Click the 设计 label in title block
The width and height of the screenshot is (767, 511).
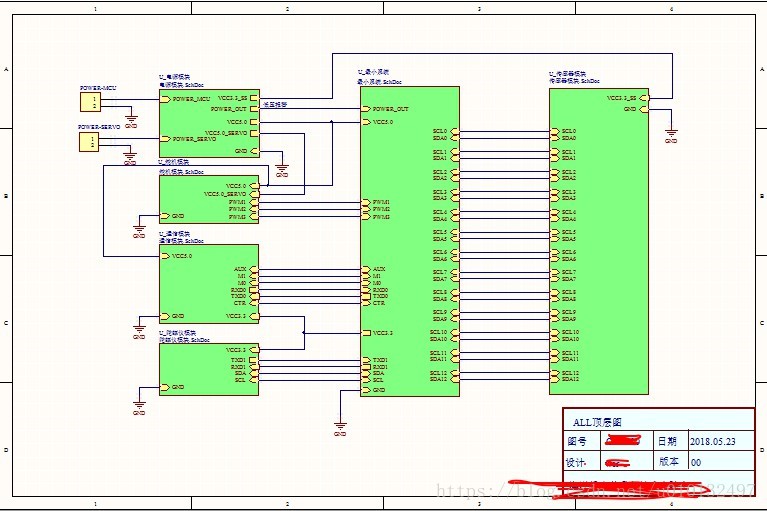(x=576, y=462)
